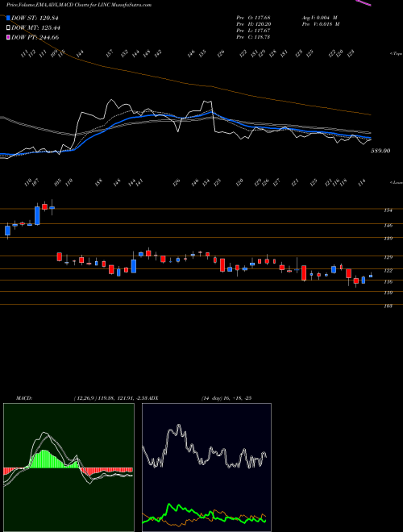Click the 'Pre L: 117.67' value

[253, 31]
